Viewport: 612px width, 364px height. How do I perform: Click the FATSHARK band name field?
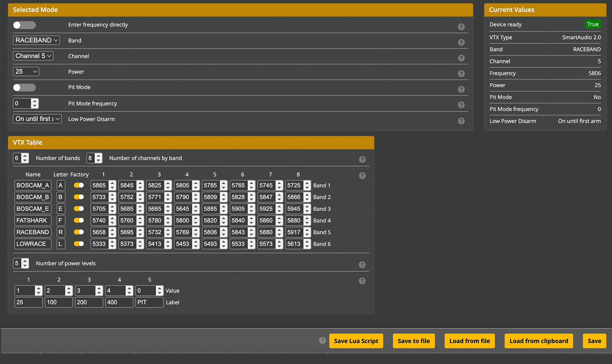click(x=33, y=221)
